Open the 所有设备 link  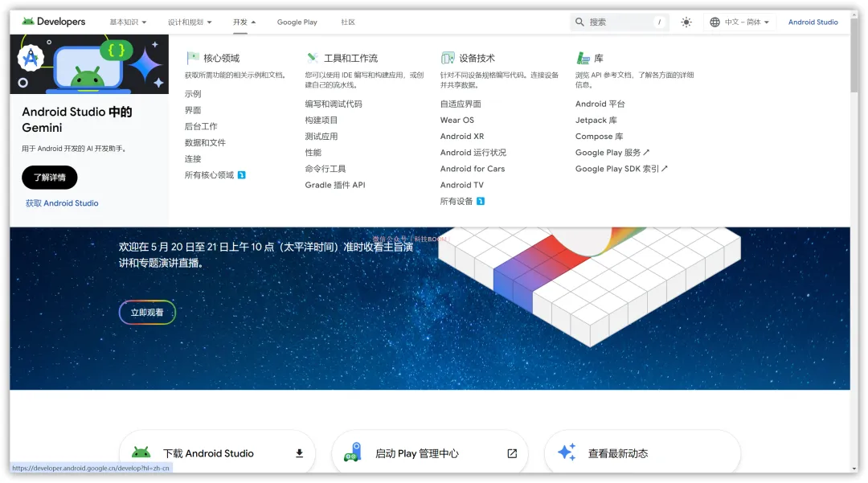457,201
